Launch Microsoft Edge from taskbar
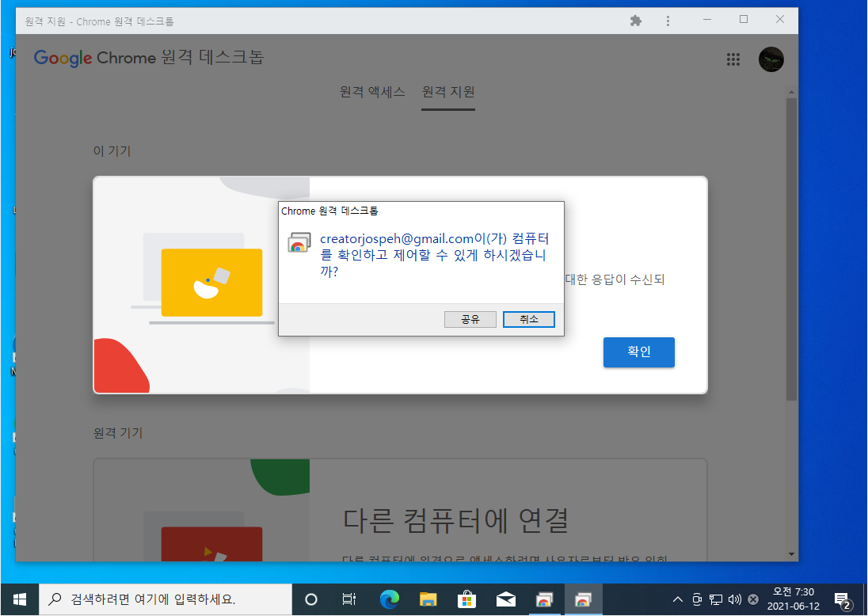Screen dimensions: 868x616 [389, 599]
